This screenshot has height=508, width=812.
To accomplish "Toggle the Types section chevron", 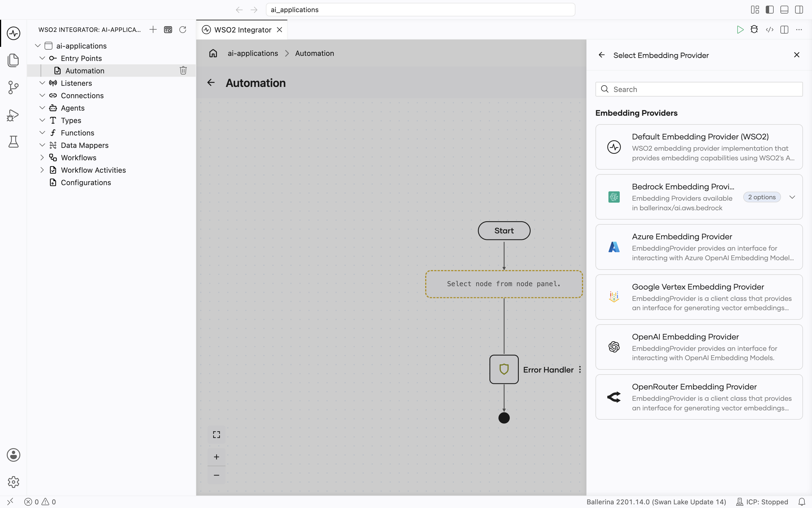I will pos(42,120).
